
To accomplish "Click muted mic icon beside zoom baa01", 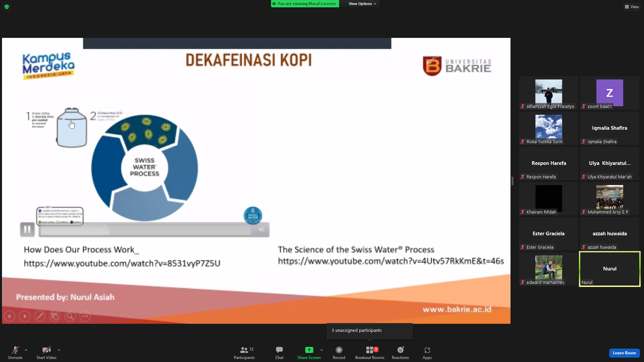I will coord(584,107).
